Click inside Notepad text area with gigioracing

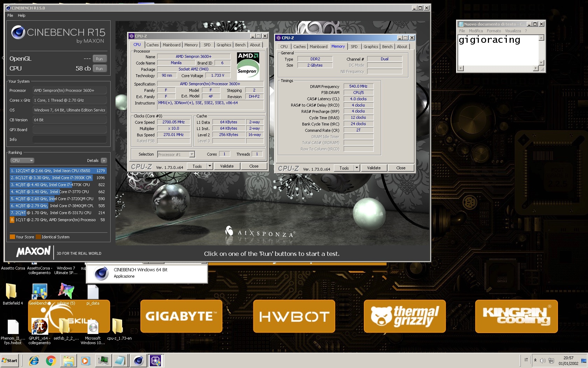(x=498, y=50)
